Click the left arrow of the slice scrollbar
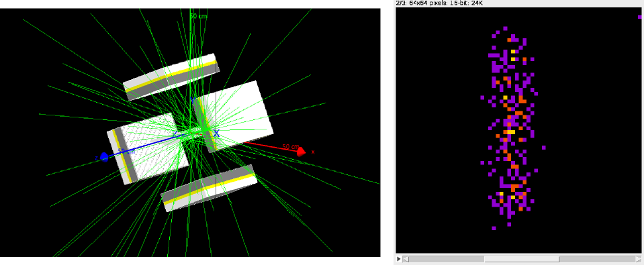 tap(406, 259)
